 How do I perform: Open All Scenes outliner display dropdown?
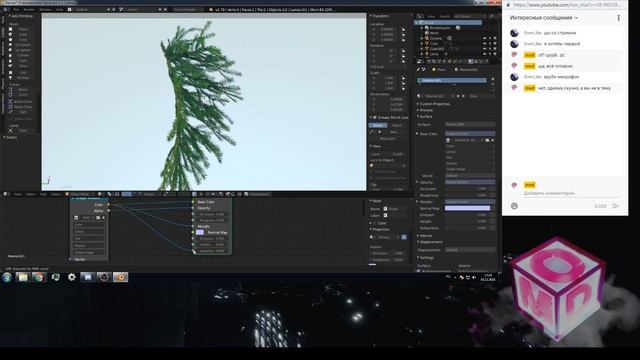point(469,16)
